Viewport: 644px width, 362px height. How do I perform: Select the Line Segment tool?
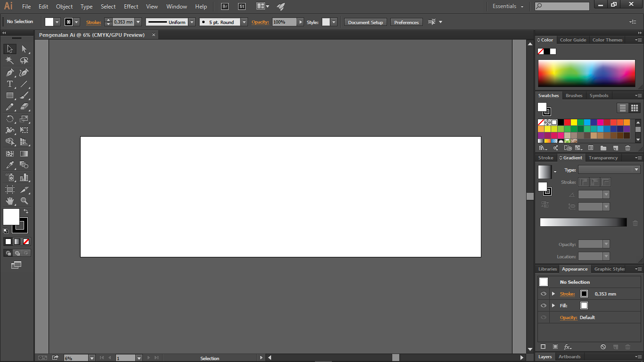[x=24, y=84]
